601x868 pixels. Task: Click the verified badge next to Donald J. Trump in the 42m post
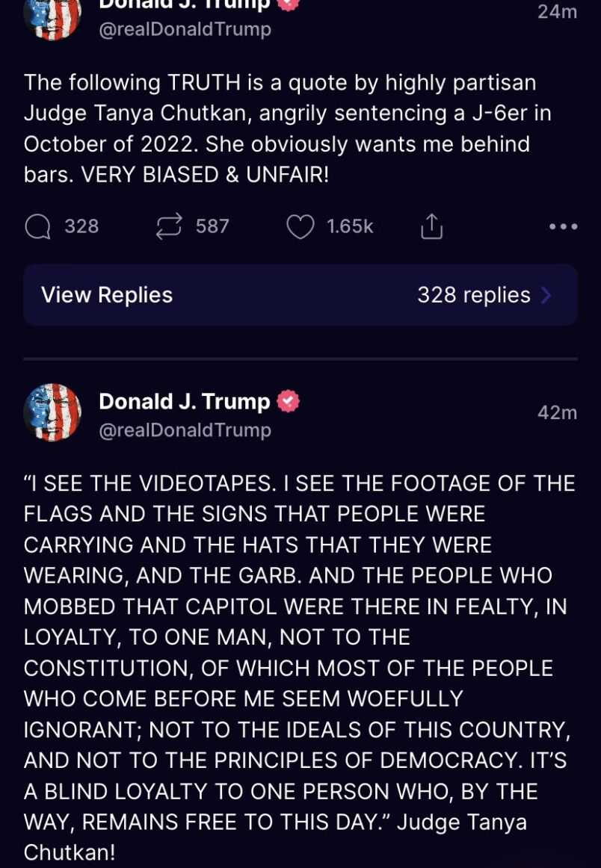pos(289,401)
